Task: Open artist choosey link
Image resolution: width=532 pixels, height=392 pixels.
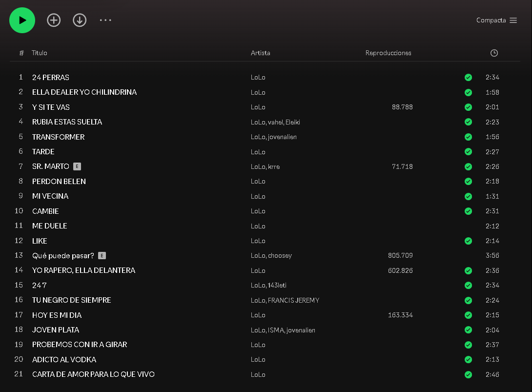Action: 280,256
